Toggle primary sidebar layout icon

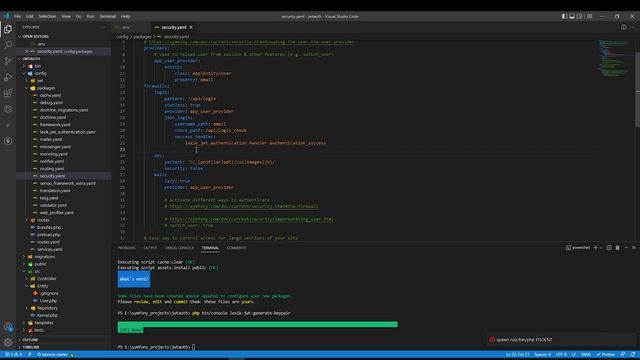[564, 16]
